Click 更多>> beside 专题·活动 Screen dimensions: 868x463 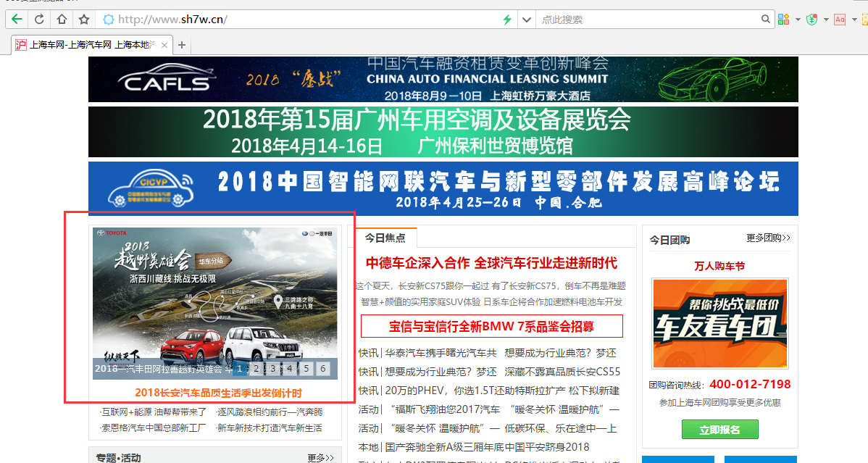tap(320, 458)
